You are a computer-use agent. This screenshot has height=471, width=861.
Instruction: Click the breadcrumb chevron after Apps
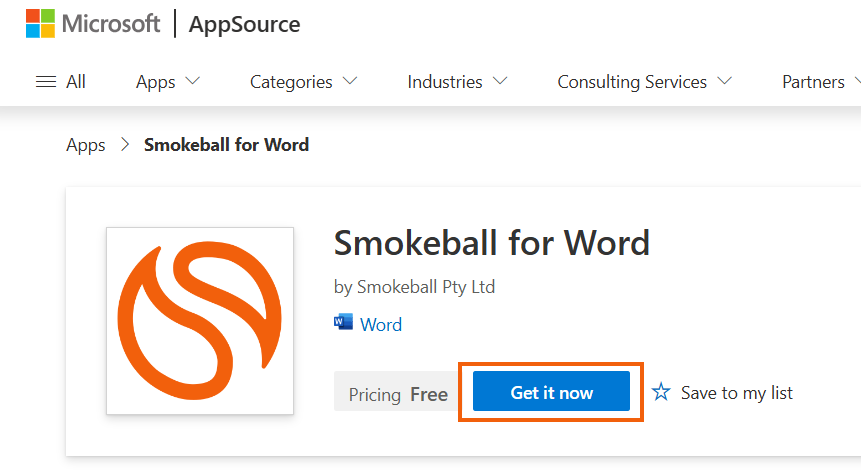[125, 144]
